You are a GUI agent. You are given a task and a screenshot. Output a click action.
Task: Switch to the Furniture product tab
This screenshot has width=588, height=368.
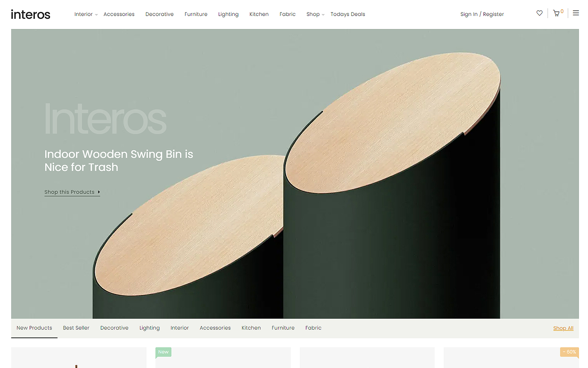click(x=283, y=328)
